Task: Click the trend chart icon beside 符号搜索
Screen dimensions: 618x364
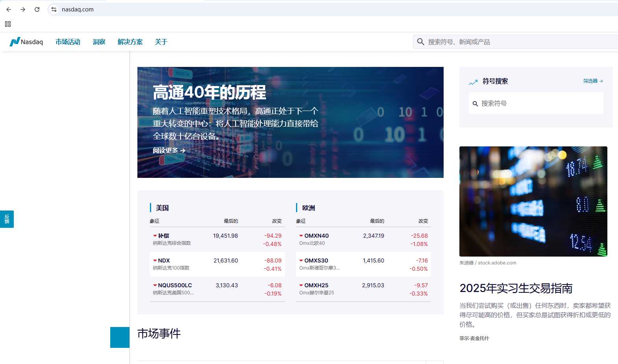Action: pos(473,82)
